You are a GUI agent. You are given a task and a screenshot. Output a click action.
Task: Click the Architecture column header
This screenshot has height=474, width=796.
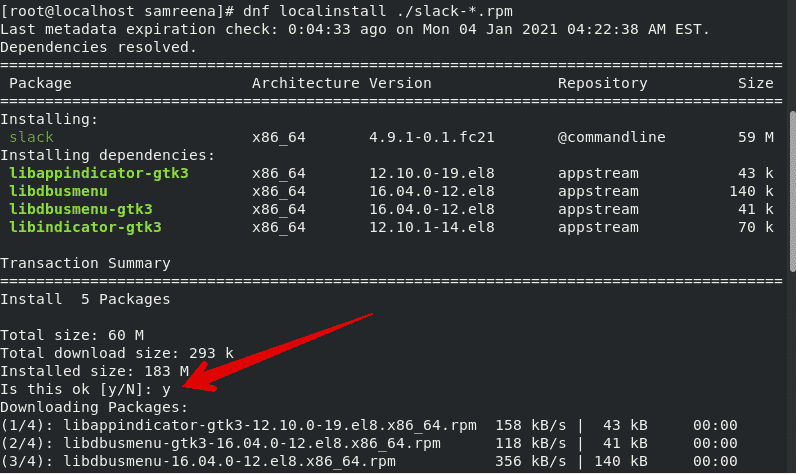[306, 83]
